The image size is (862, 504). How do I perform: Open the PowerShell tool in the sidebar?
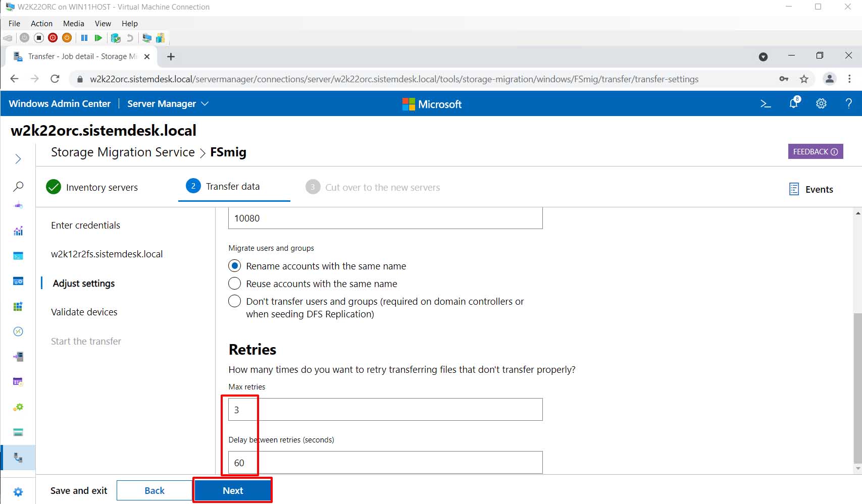pyautogui.click(x=18, y=256)
